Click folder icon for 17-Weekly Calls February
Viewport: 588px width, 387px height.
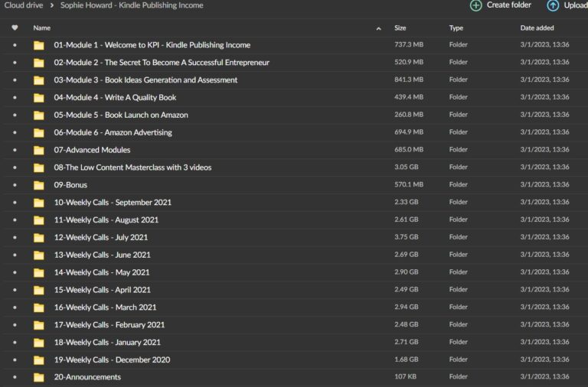38,325
